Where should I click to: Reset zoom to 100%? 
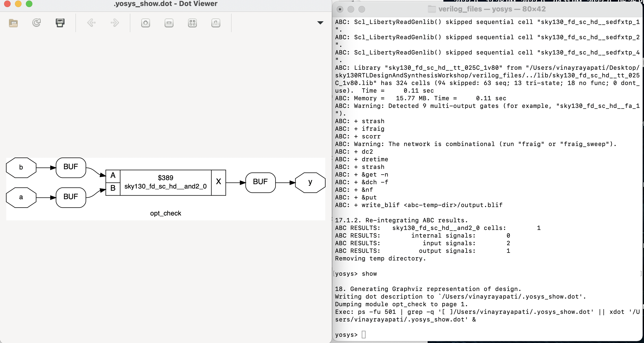point(215,23)
